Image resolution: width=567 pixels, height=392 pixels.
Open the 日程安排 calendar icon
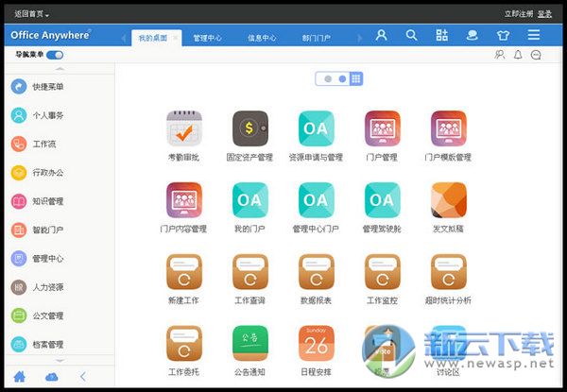pyautogui.click(x=316, y=343)
